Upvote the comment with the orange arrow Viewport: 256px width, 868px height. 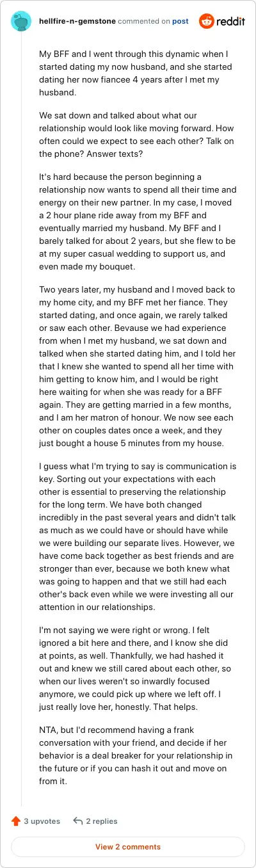point(16,821)
